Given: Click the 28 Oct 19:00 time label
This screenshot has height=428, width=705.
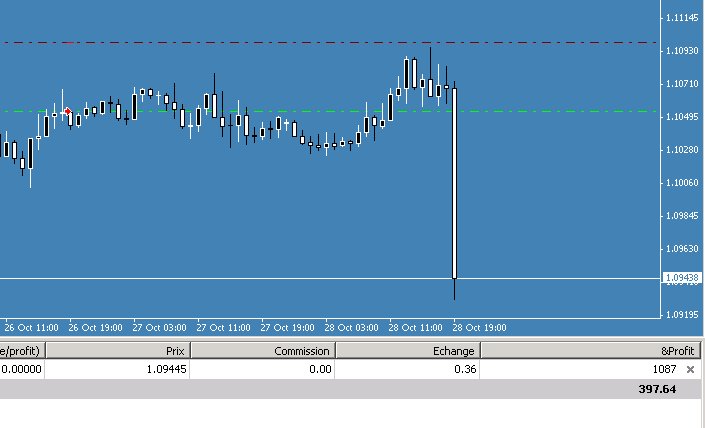Looking at the screenshot, I should point(479,328).
